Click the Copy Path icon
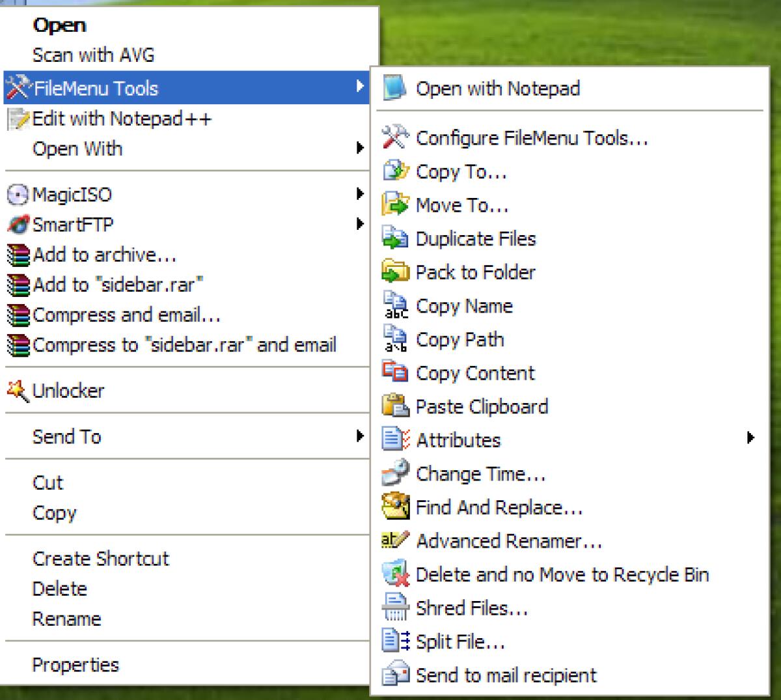The height and width of the screenshot is (700, 781). point(395,339)
